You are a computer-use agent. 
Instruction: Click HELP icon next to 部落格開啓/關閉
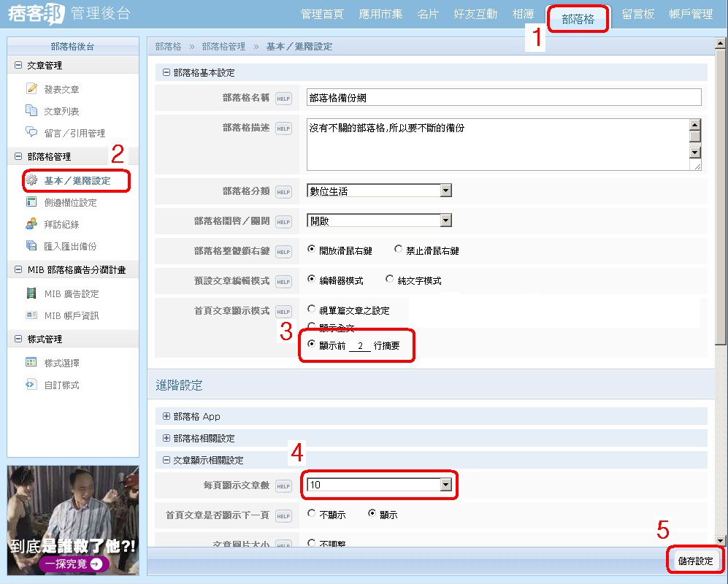tap(283, 222)
